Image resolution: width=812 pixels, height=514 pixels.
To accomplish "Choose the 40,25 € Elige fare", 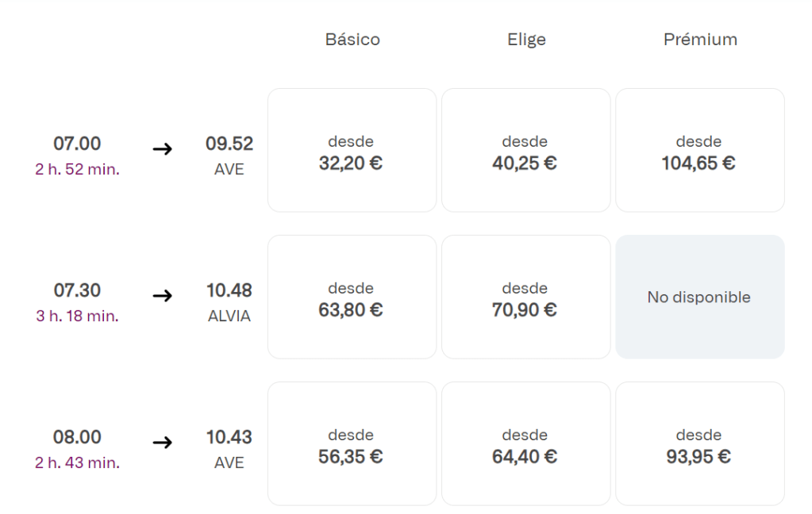I will coord(525,151).
